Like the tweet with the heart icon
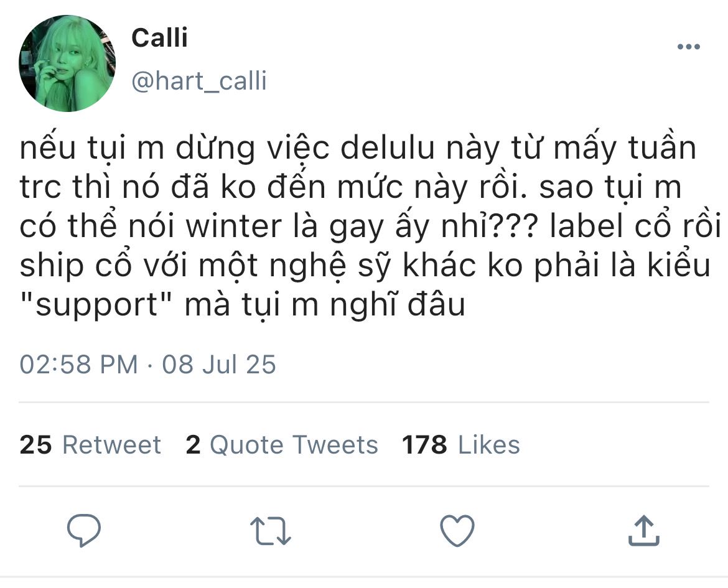This screenshot has width=728, height=588. tap(457, 531)
